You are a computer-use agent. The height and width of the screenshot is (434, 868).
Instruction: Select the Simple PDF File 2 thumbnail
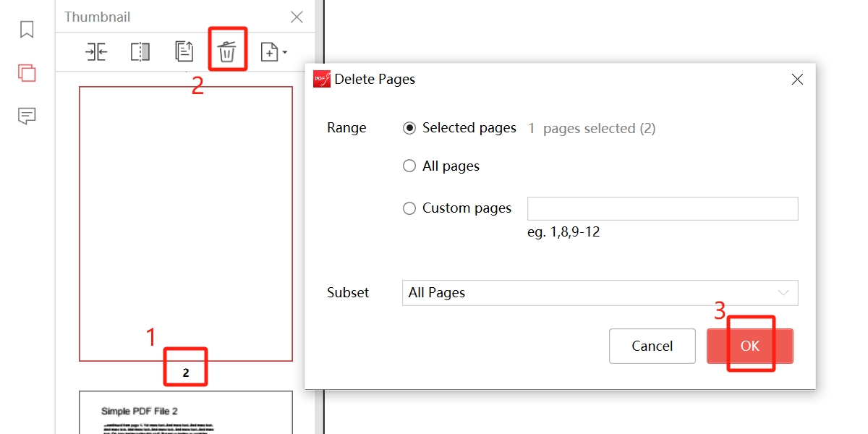[186, 413]
